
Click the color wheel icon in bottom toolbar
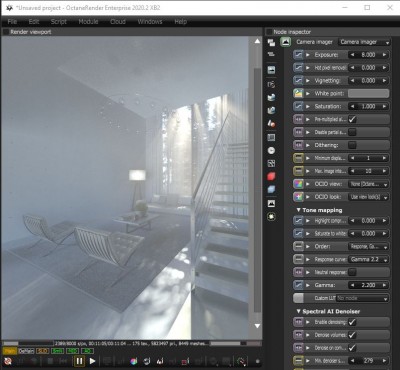[134, 361]
